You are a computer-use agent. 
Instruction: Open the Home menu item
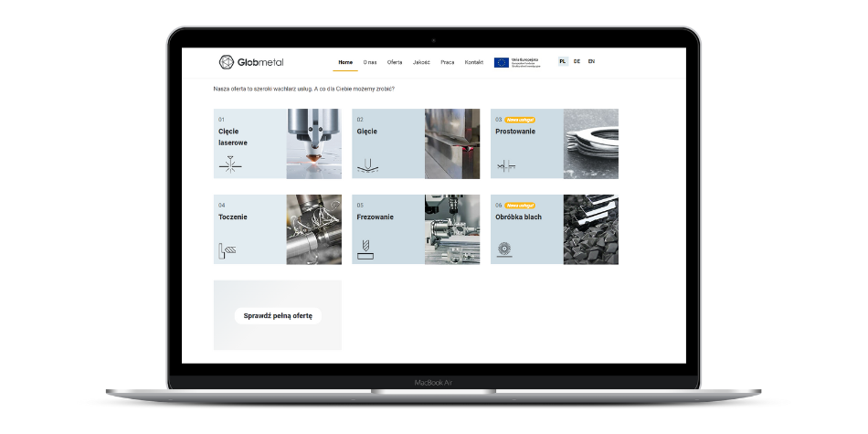(345, 62)
